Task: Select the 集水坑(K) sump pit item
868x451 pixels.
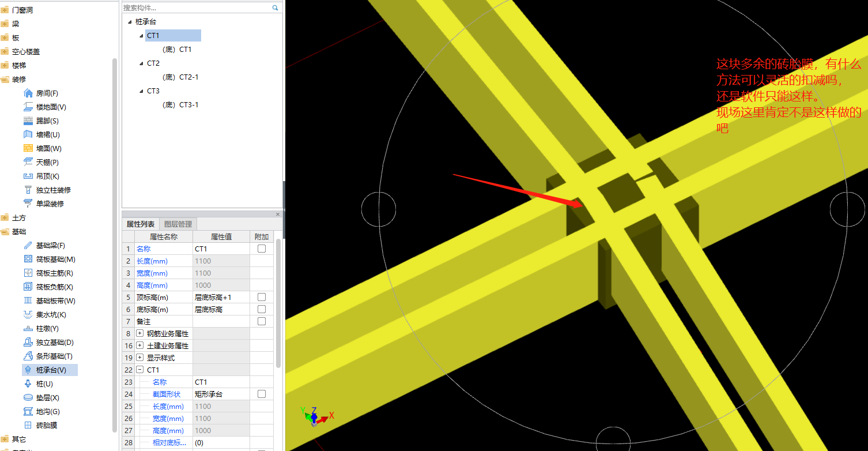Action: pyautogui.click(x=44, y=315)
